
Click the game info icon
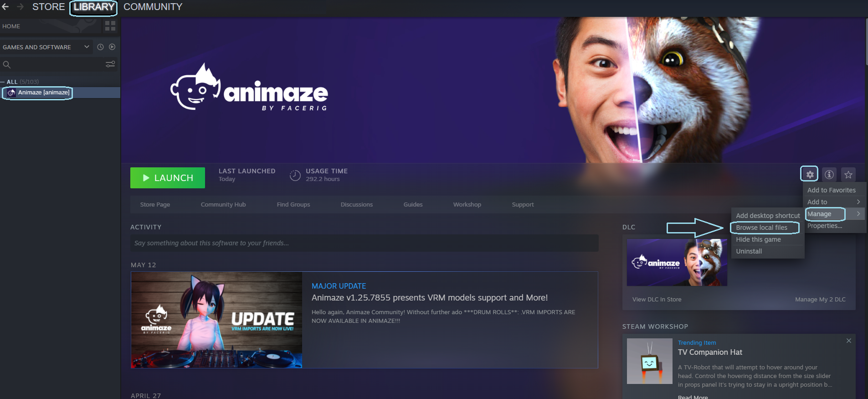coord(829,174)
